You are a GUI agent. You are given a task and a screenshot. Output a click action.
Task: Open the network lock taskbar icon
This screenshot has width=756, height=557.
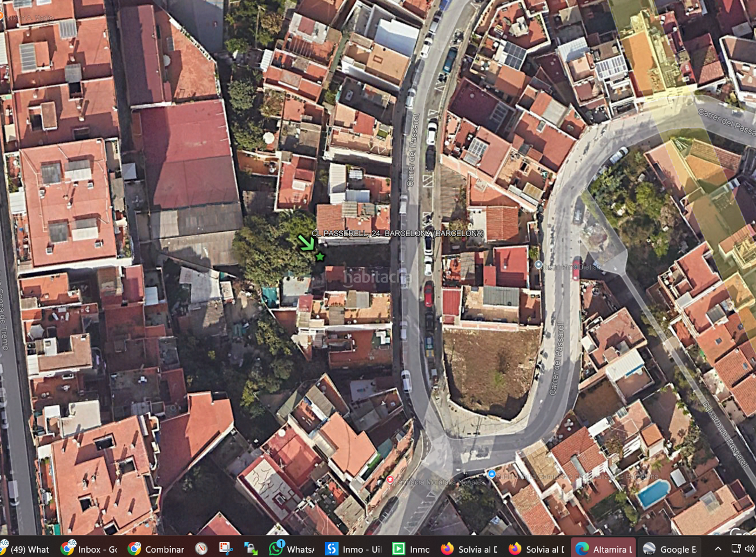point(251,549)
